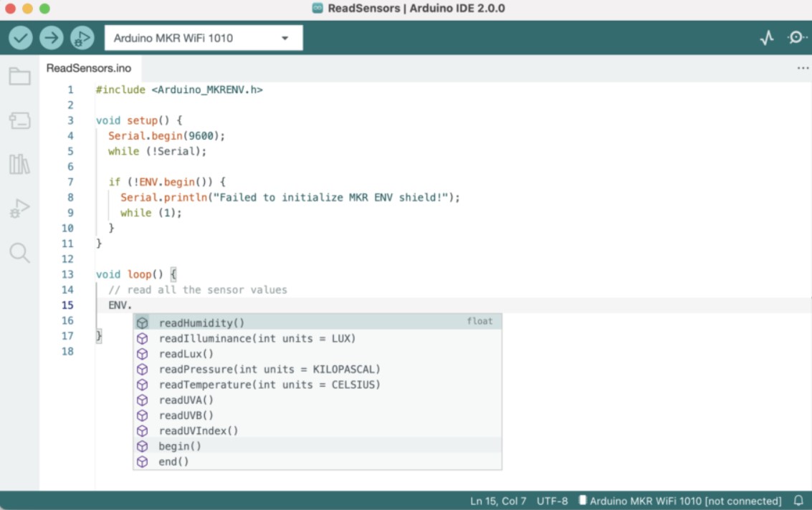812x510 pixels.
Task: Select the ReadSensors.ino tab
Action: 89,68
